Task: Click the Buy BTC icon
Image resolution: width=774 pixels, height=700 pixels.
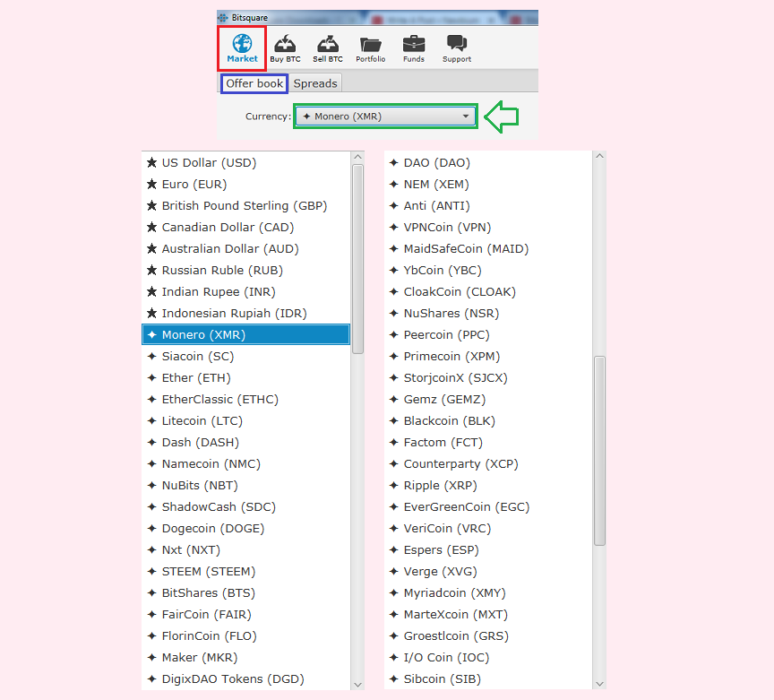Action: tap(285, 44)
